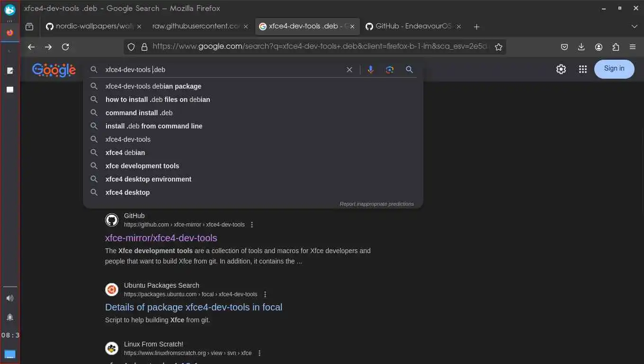This screenshot has height=364, width=644.
Task: Click the Sign in button
Action: [x=614, y=69]
